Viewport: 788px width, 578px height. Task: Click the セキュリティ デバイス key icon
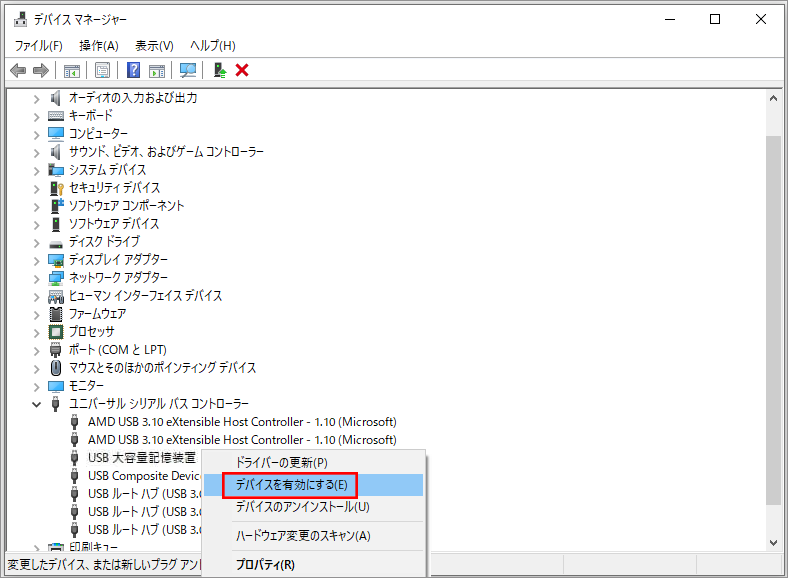point(56,188)
